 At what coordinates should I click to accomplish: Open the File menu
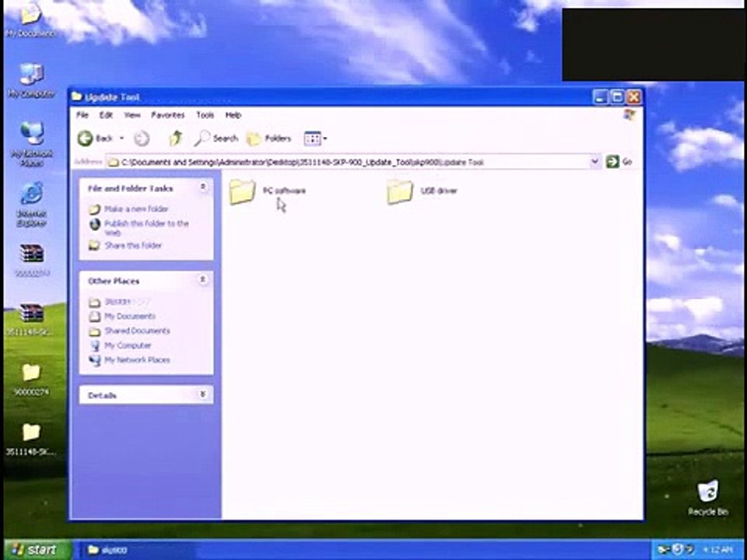pos(82,115)
